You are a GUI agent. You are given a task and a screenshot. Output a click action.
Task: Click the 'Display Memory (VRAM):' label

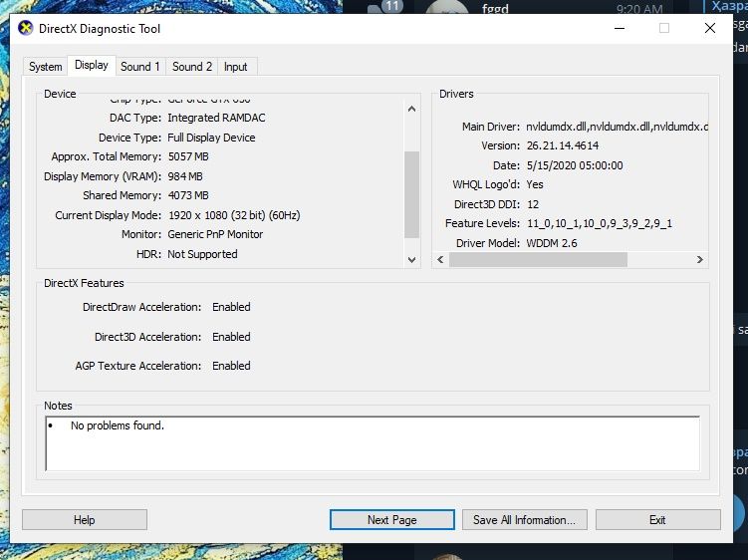(x=103, y=176)
